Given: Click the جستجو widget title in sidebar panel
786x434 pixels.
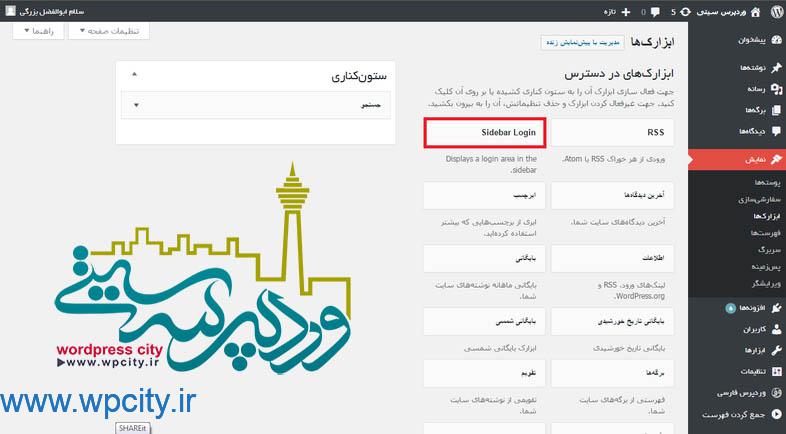Looking at the screenshot, I should 371,105.
